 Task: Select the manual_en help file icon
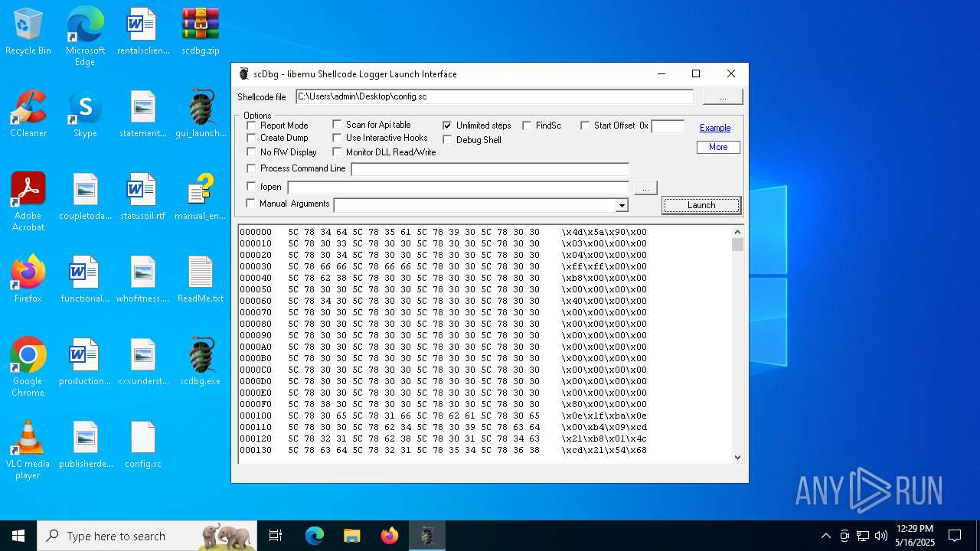tap(201, 197)
